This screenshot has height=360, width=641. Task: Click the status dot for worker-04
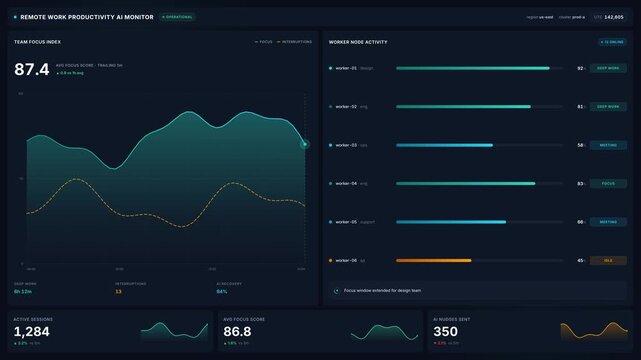330,183
